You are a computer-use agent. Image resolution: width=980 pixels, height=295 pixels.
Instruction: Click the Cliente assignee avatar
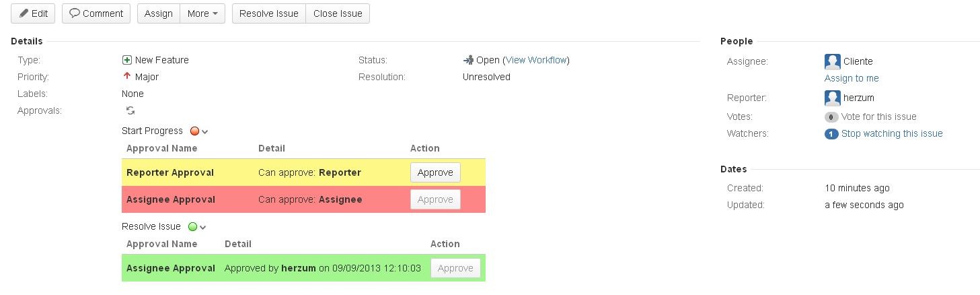(x=832, y=61)
